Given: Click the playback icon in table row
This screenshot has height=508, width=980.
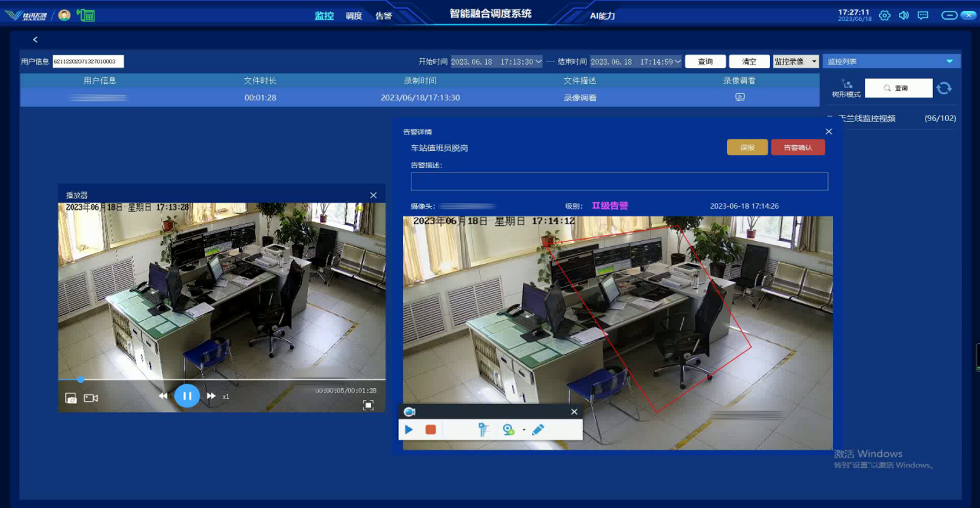Looking at the screenshot, I should point(740,98).
